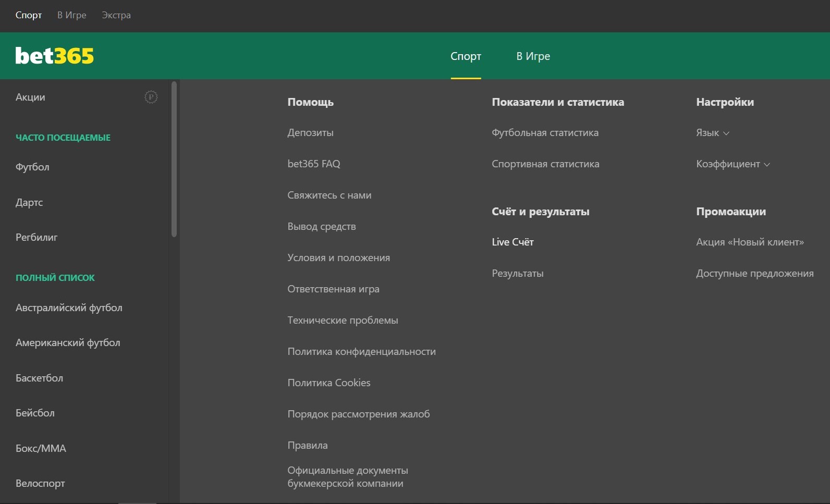Viewport: 830px width, 504px height.
Task: Open Бокс/ММА in the sports list
Action: (41, 448)
